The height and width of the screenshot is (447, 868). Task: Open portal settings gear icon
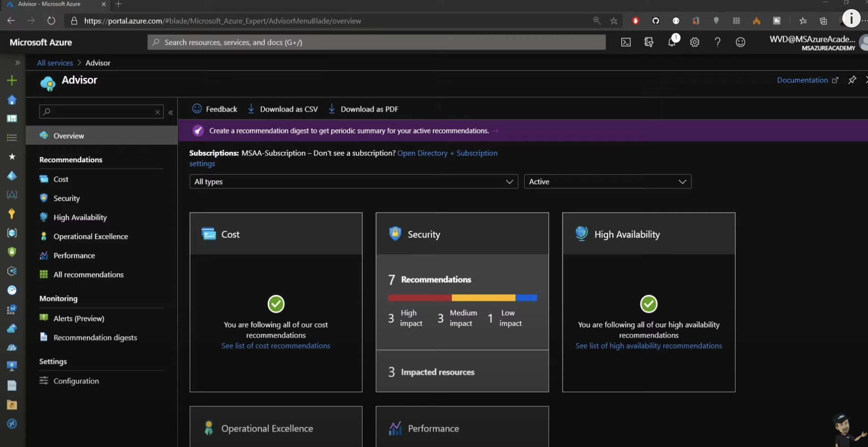tap(694, 42)
